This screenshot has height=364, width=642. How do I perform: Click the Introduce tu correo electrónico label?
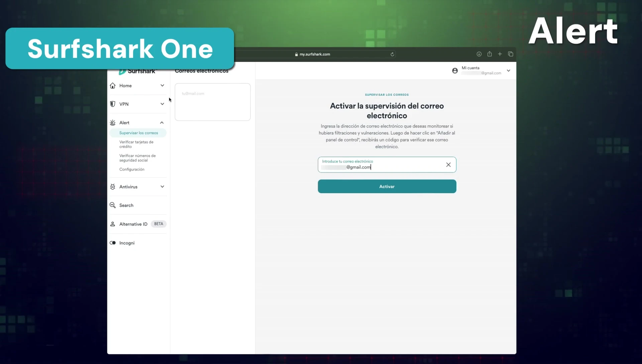click(347, 161)
